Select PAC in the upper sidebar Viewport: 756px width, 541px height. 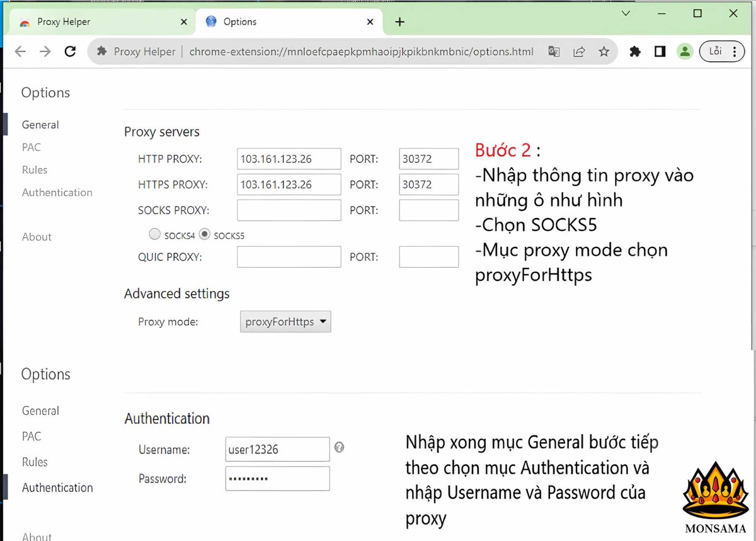click(31, 147)
